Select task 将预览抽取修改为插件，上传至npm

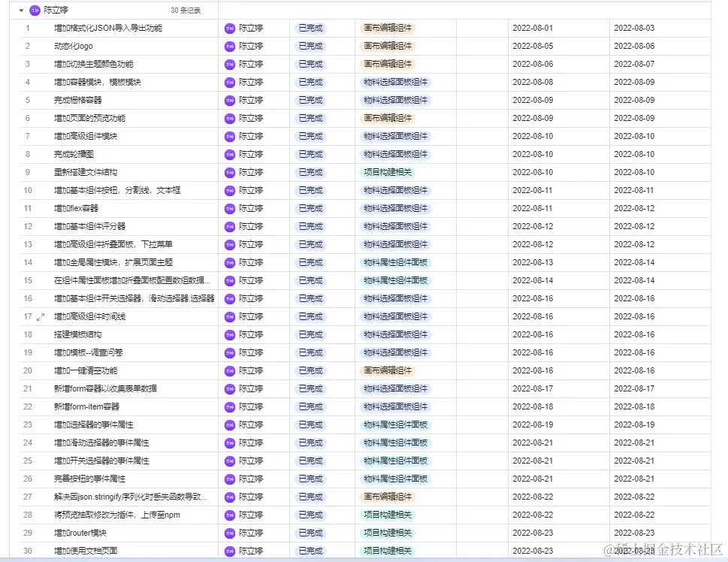[x=117, y=515]
